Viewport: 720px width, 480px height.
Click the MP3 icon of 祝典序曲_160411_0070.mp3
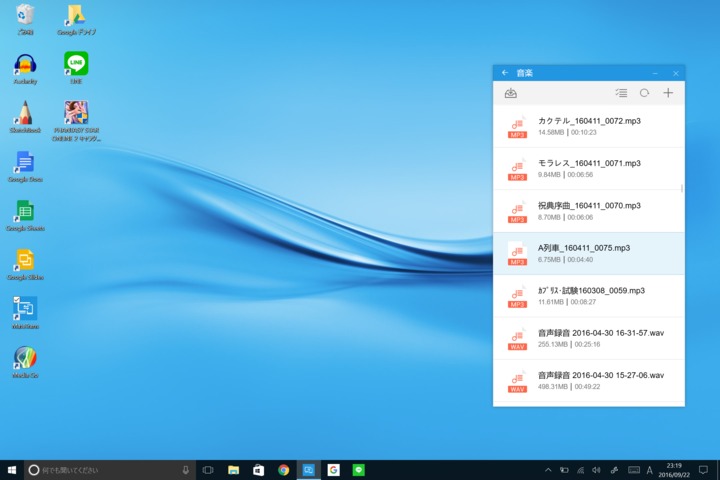point(517,210)
